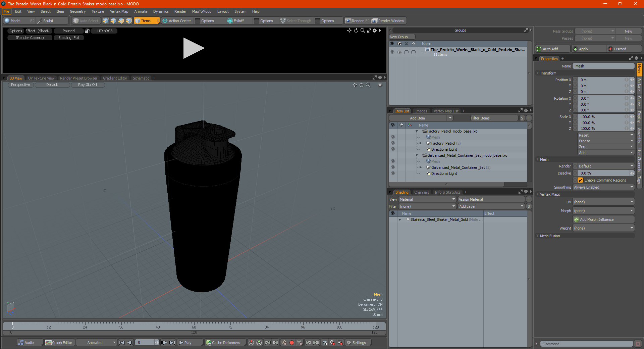644x349 pixels.
Task: Switch to Sculpt mode
Action: click(52, 21)
